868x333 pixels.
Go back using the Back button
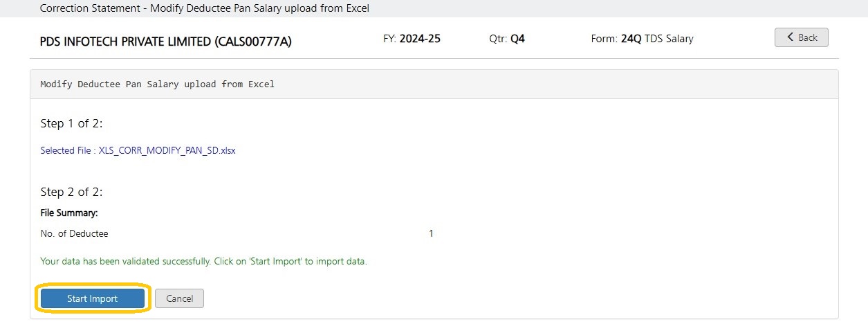802,37
